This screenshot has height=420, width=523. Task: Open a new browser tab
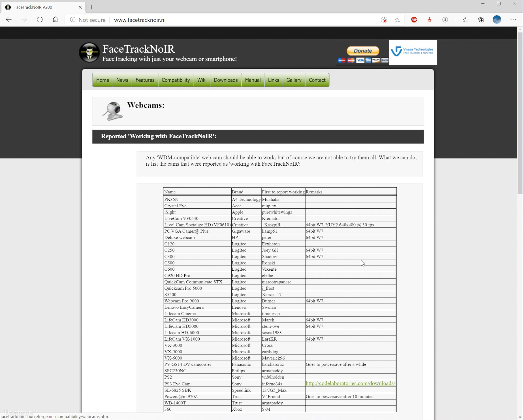pos(91,7)
